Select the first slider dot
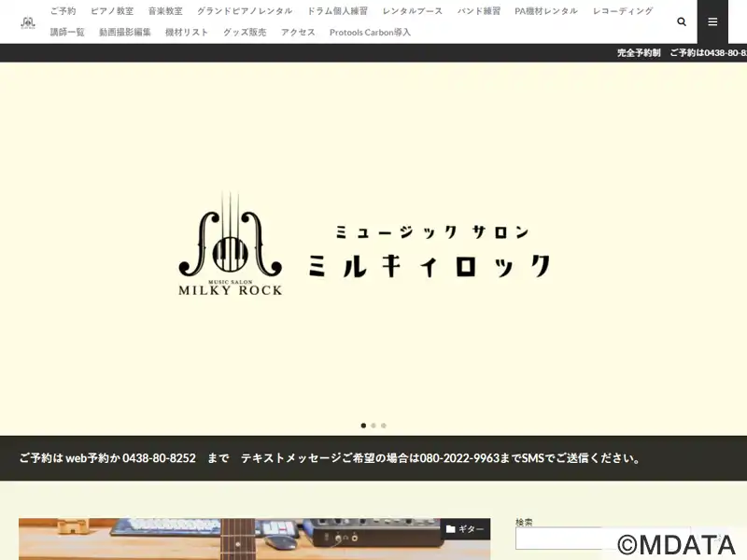 (363, 426)
